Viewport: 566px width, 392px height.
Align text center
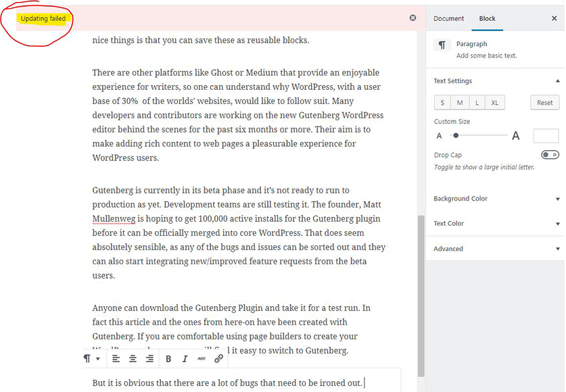(133, 358)
